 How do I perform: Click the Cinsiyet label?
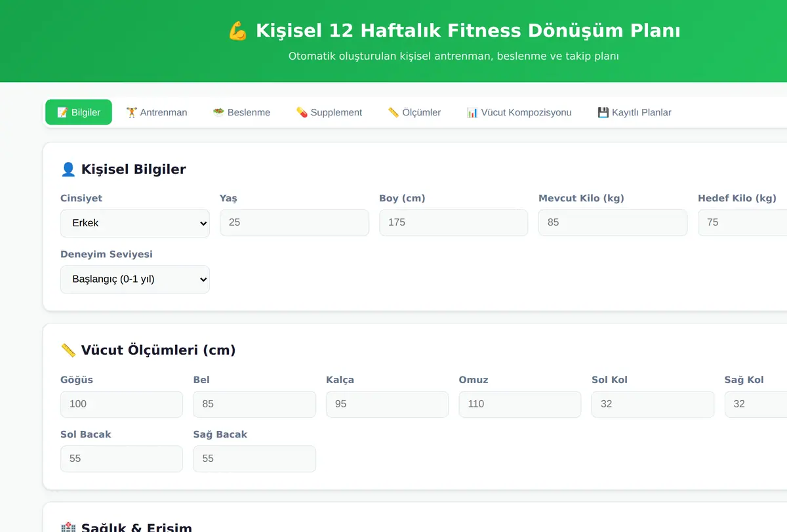[81, 198]
